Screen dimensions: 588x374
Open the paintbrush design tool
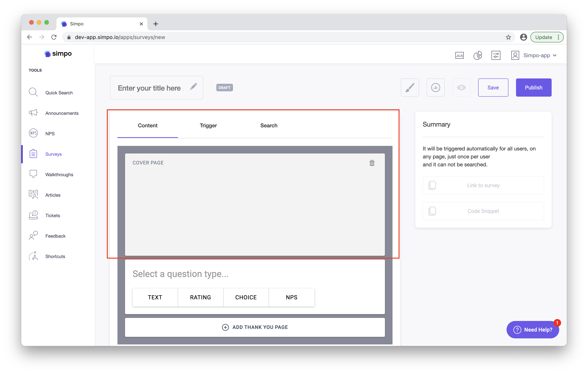[410, 88]
